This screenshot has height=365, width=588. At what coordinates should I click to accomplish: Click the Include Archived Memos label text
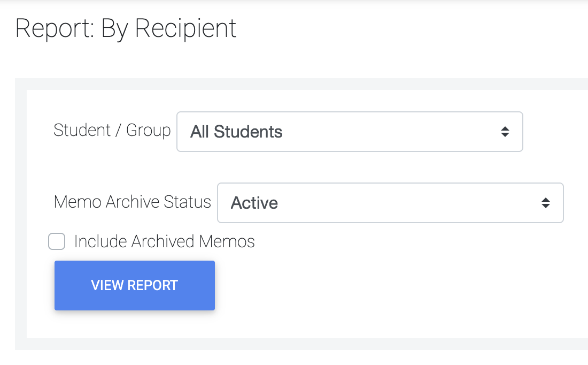(x=164, y=241)
